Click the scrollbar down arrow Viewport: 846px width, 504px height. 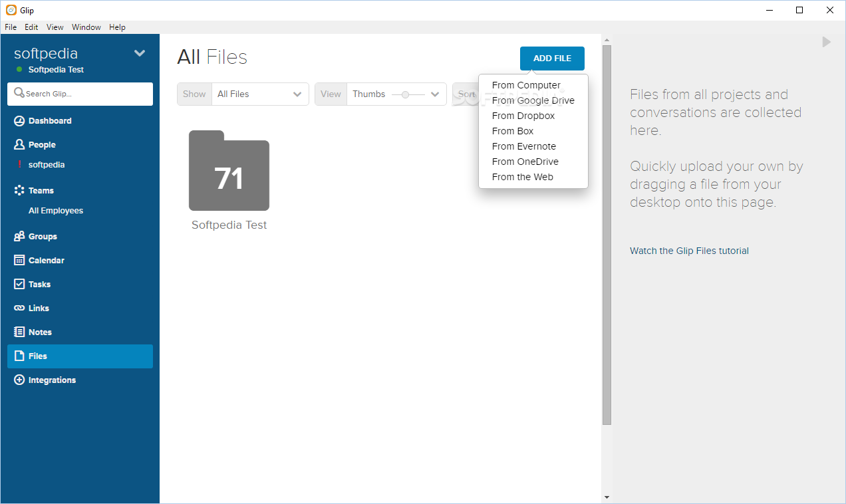[607, 497]
